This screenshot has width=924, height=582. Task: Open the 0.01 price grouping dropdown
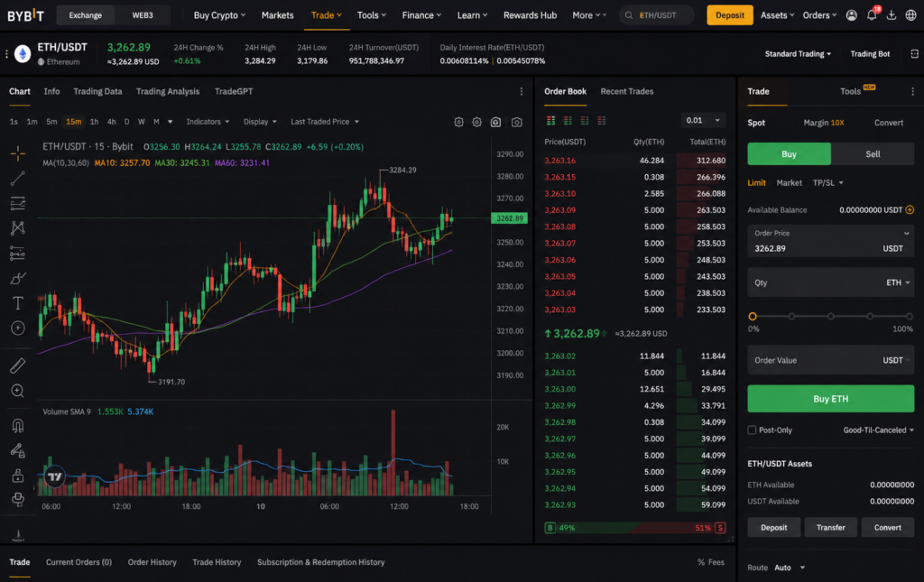(x=702, y=120)
